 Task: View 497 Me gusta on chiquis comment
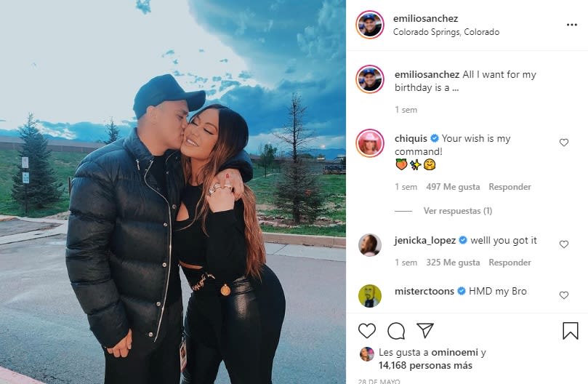[453, 187]
